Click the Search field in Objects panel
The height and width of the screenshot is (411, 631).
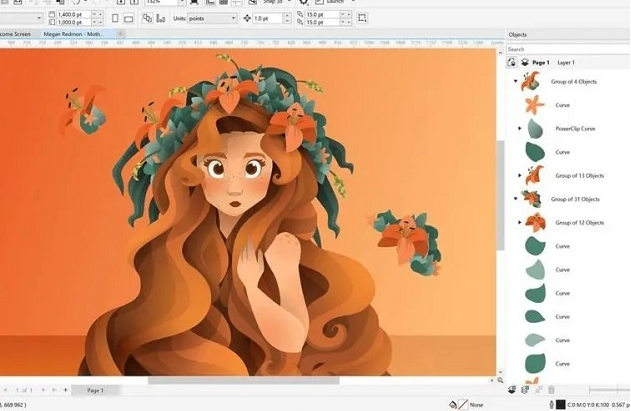[565, 48]
